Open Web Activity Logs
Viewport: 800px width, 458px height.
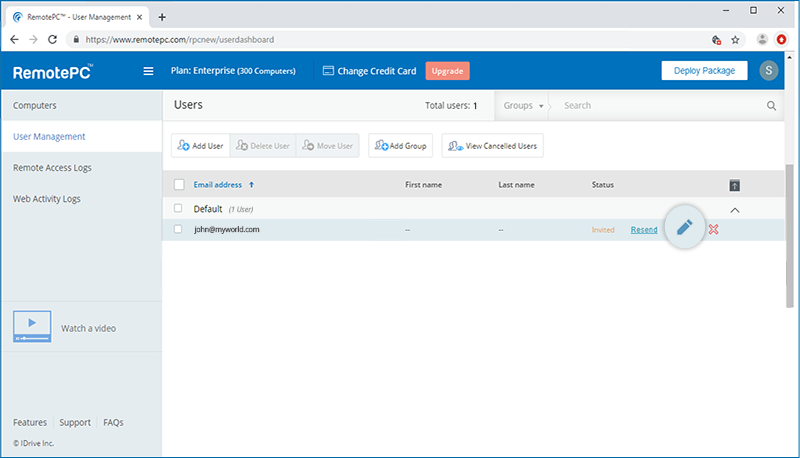click(x=46, y=199)
